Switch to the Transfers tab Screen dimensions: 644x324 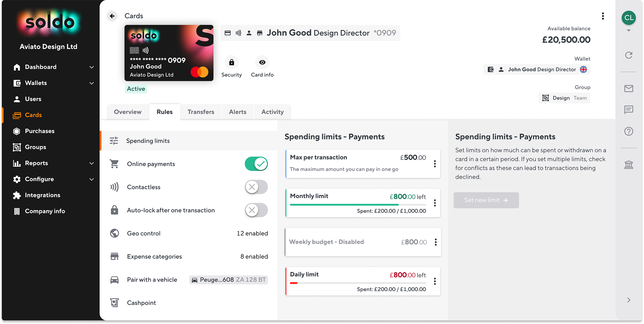[201, 112]
